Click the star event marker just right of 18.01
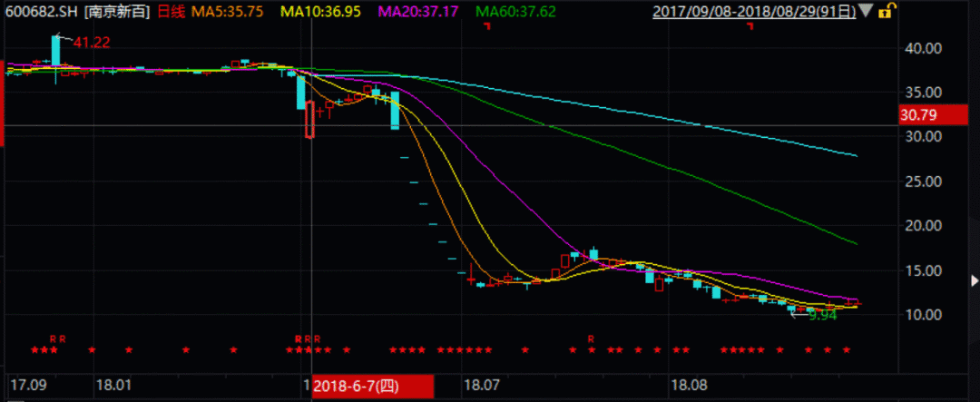Screen dimensions: 980x402 (129, 350)
